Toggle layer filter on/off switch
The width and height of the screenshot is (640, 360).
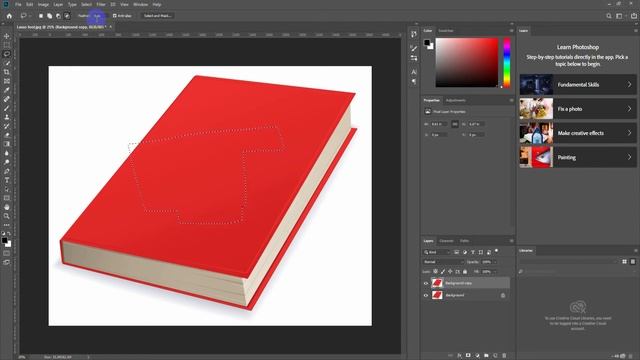(496, 251)
